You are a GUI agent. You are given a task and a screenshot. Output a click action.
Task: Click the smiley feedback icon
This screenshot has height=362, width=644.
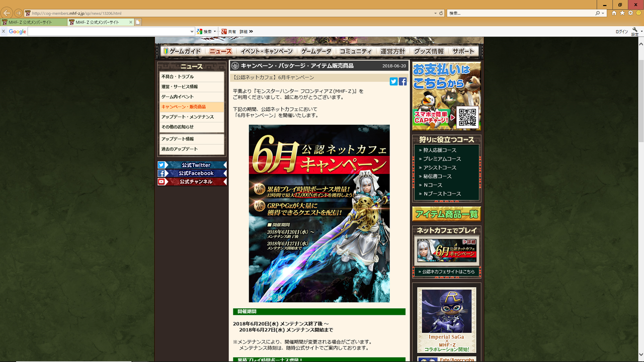click(638, 13)
